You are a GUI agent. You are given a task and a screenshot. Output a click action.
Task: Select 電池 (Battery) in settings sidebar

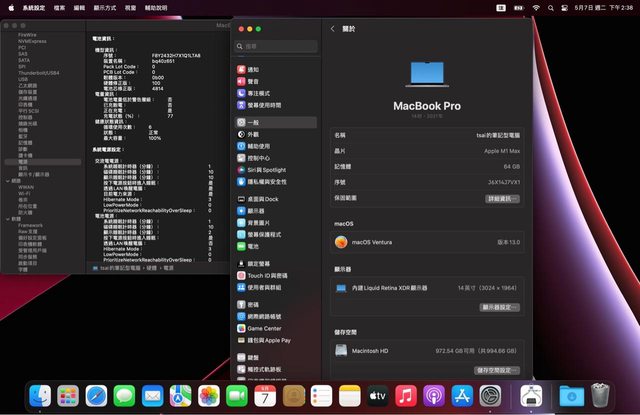point(252,246)
